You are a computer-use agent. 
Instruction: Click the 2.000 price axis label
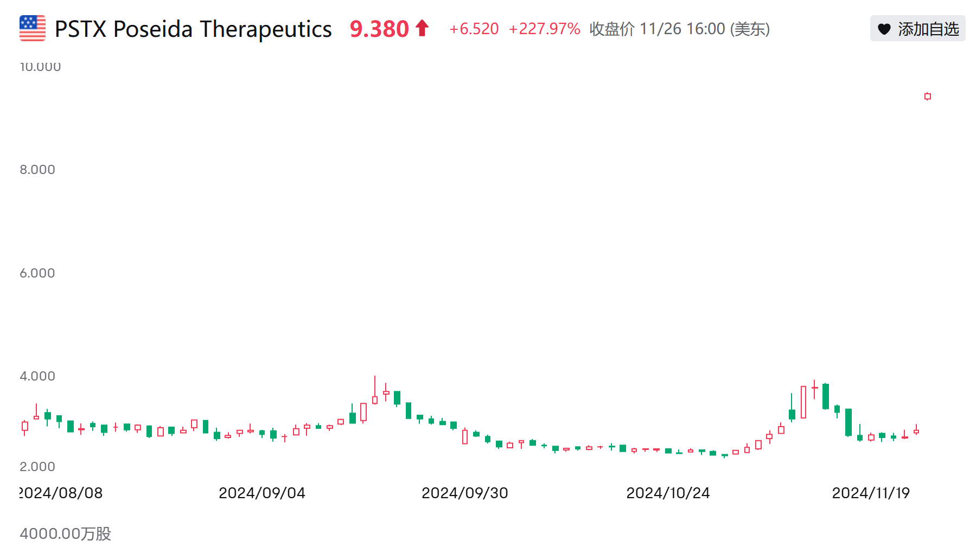click(37, 467)
